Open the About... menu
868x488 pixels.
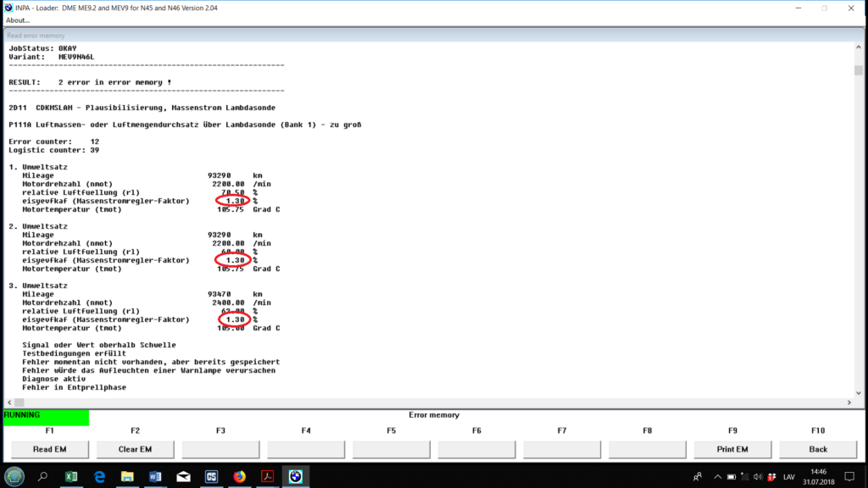click(19, 20)
